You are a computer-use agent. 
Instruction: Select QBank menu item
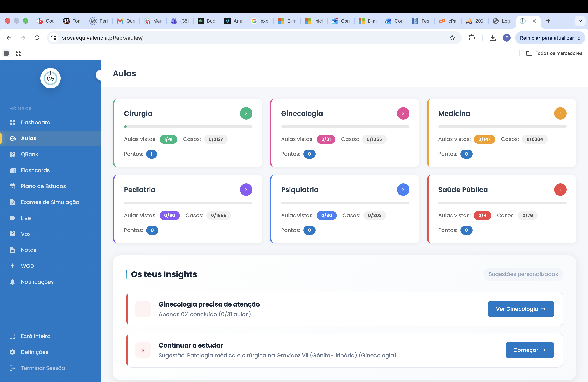tap(50, 154)
